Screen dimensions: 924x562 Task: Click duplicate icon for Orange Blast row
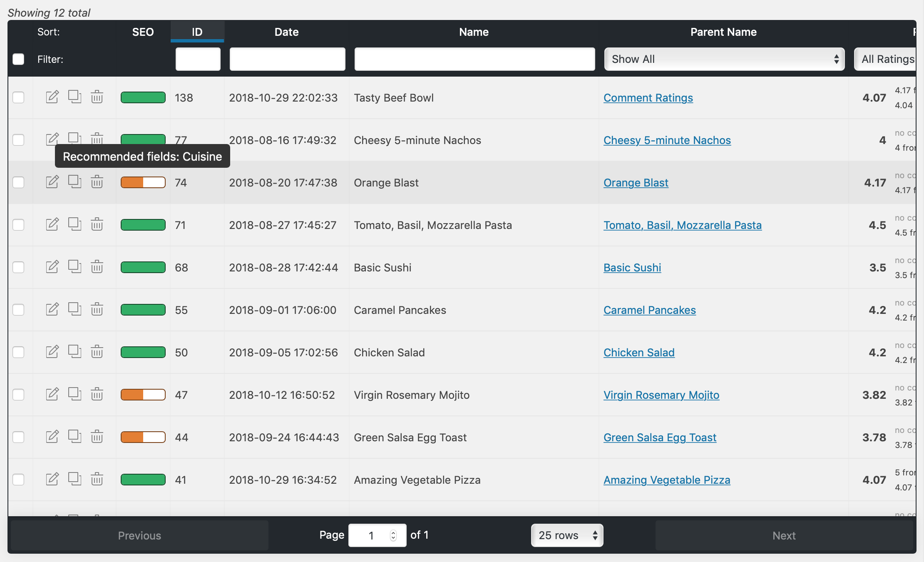click(75, 182)
